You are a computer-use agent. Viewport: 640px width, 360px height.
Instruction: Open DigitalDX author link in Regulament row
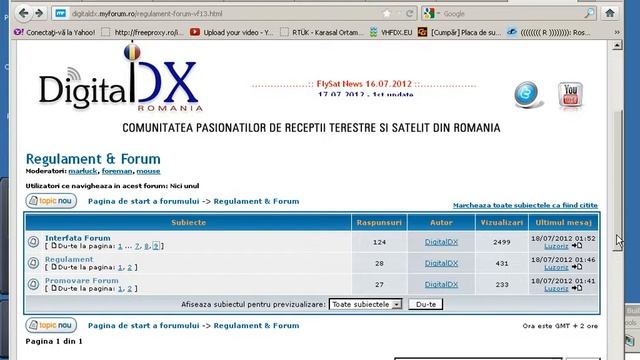coord(441,263)
